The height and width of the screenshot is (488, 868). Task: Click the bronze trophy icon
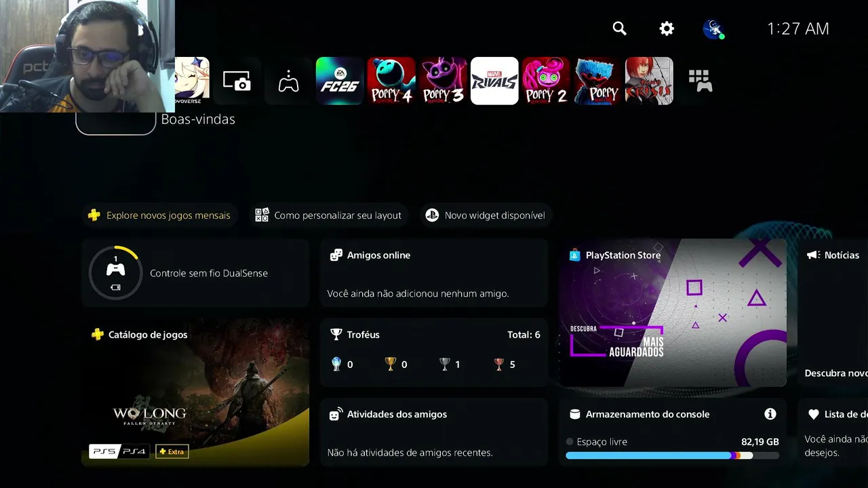[499, 364]
